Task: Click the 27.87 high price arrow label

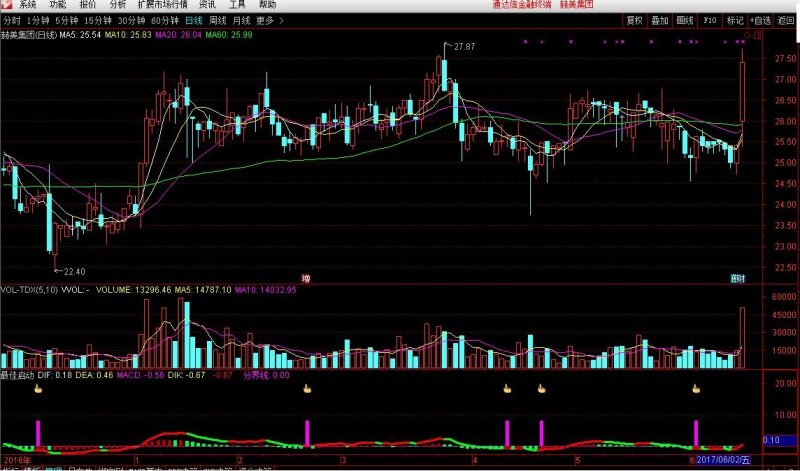Action: tap(461, 47)
